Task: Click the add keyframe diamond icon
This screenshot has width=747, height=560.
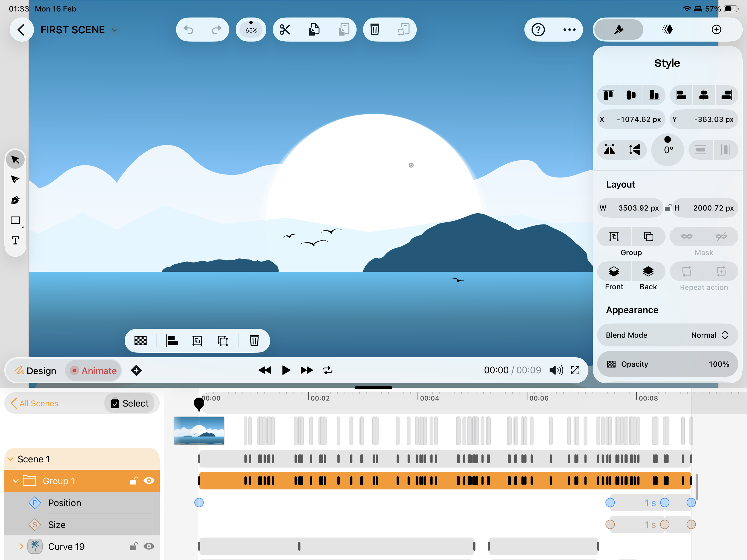Action: click(x=136, y=371)
